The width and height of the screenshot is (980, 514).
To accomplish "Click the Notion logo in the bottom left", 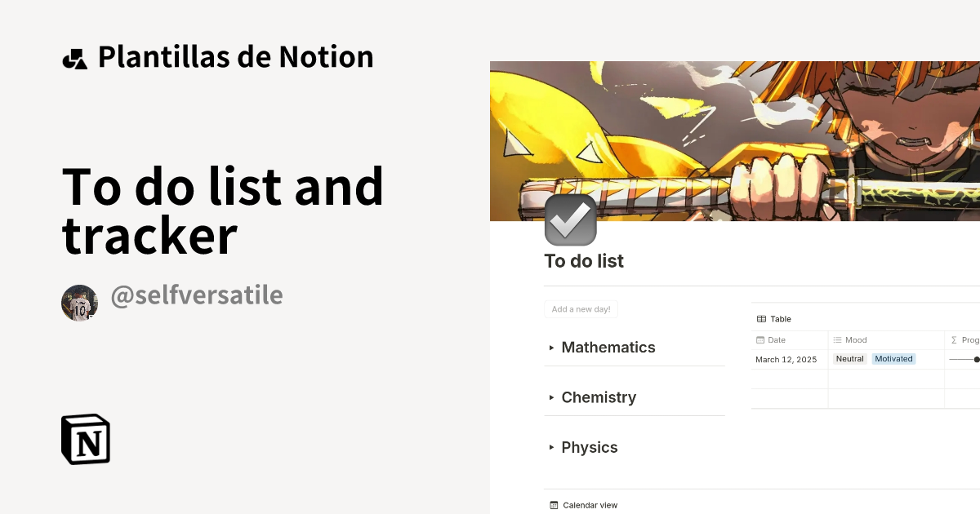I will point(85,439).
